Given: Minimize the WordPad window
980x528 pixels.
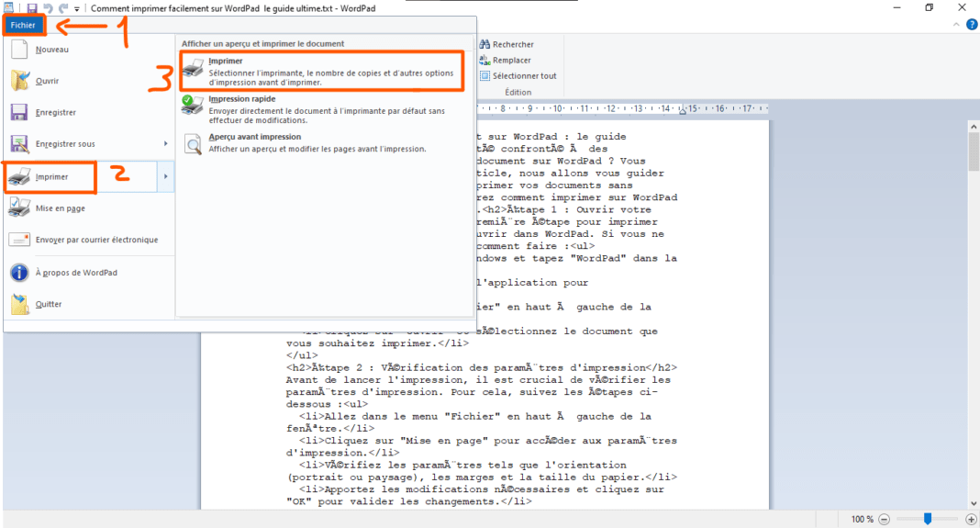Looking at the screenshot, I should [x=896, y=8].
